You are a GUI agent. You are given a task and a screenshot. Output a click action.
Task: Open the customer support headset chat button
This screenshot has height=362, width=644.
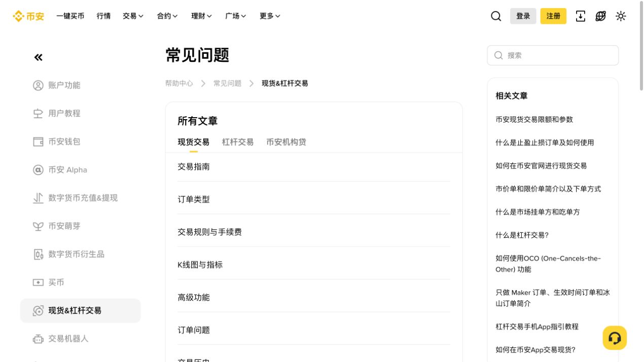[615, 338]
